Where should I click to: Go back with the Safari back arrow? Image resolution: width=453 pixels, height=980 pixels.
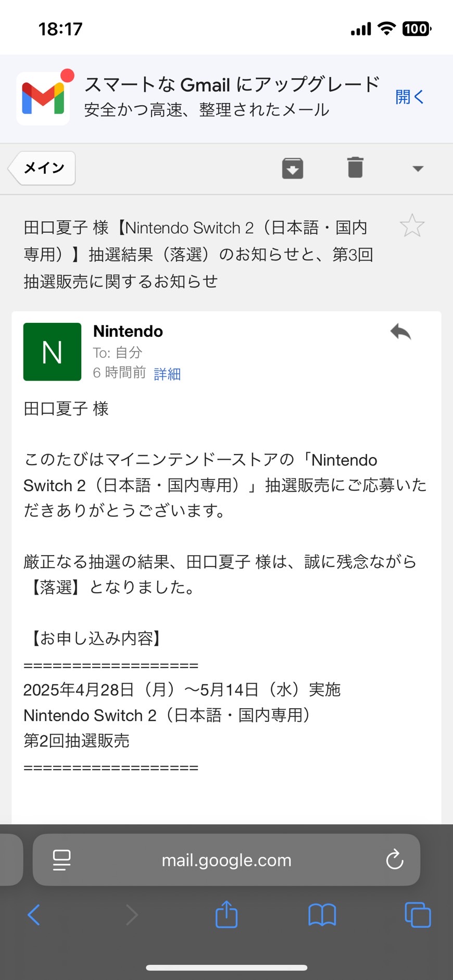(x=34, y=914)
